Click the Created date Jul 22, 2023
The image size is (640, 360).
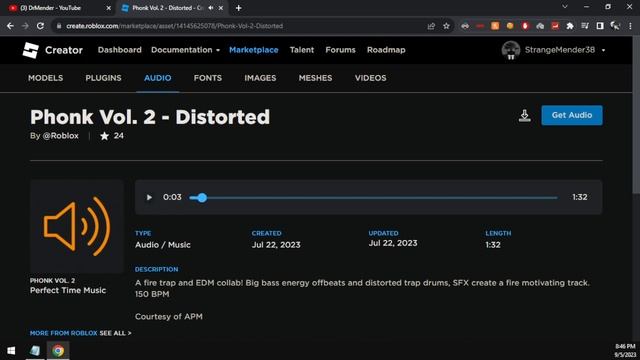click(x=276, y=245)
